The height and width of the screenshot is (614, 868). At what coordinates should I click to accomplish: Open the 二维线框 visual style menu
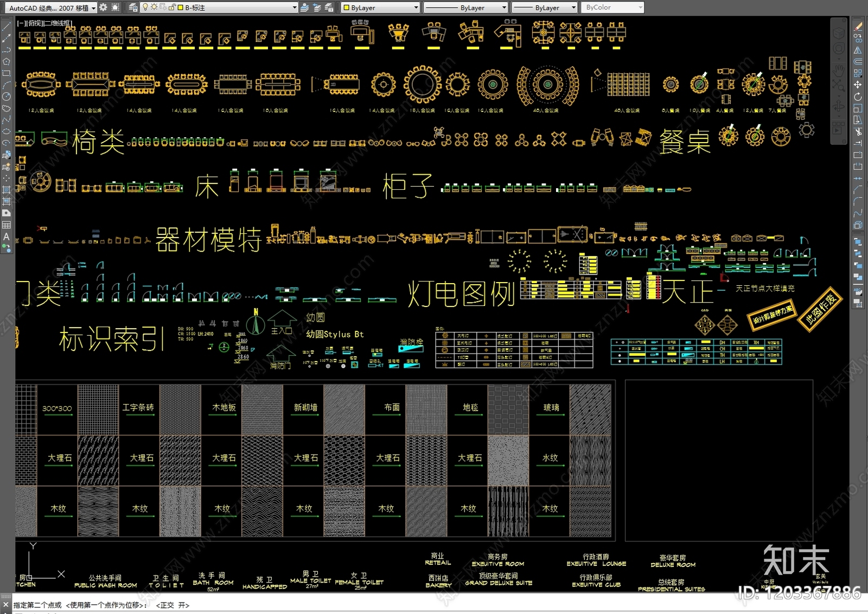[x=58, y=23]
